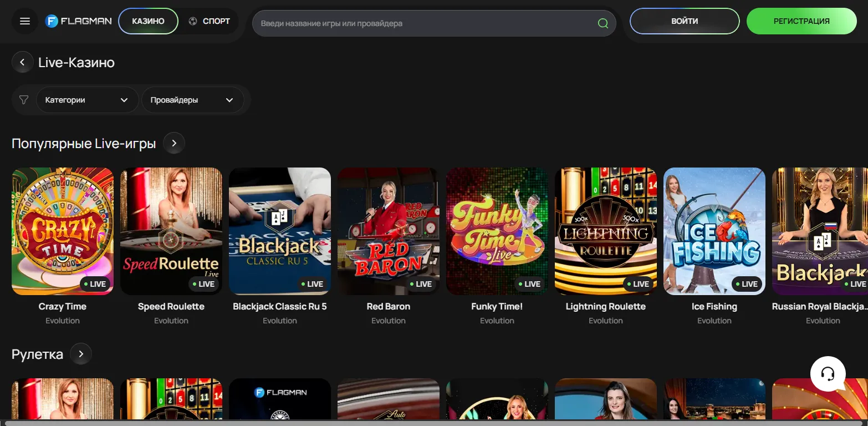Open the Flagman-branded roulette thumbnail in Рулетка
The image size is (868, 426).
click(x=280, y=399)
